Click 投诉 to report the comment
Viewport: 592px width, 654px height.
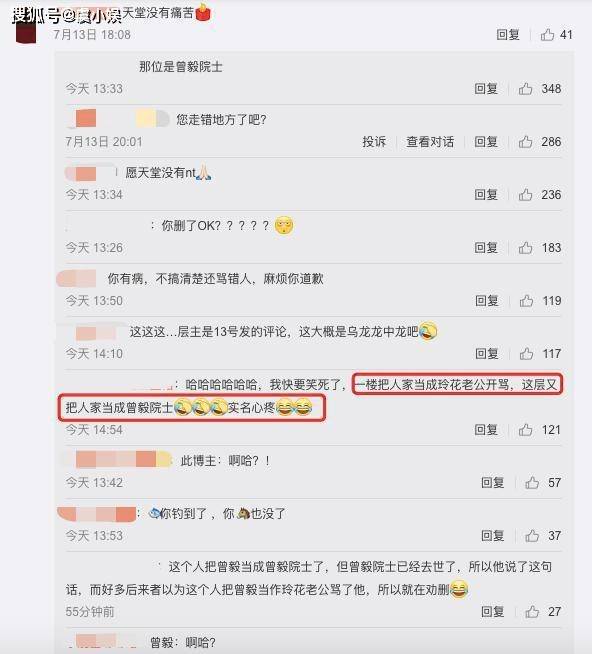click(374, 142)
